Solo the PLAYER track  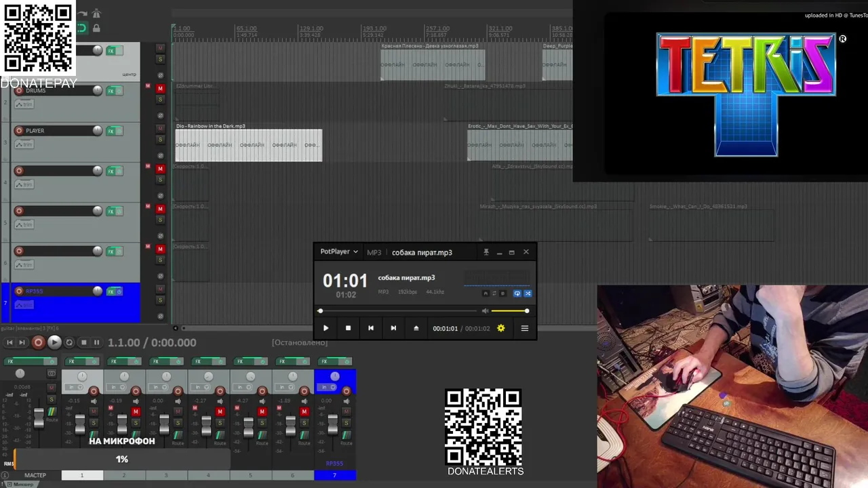[161, 140]
